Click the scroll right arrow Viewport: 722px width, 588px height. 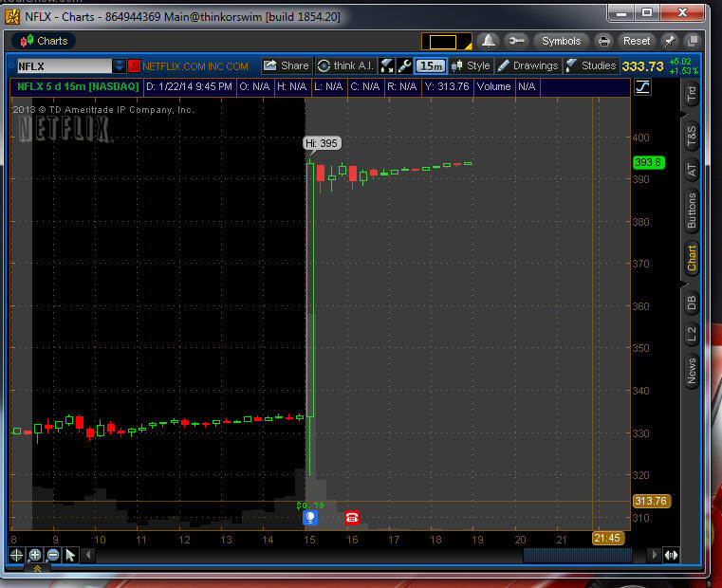click(654, 556)
